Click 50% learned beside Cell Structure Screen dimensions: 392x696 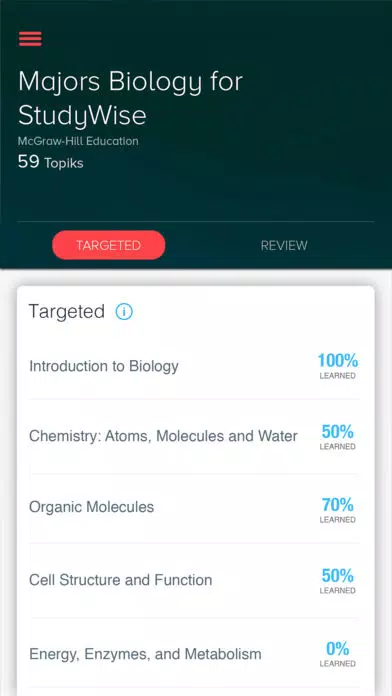click(x=338, y=581)
